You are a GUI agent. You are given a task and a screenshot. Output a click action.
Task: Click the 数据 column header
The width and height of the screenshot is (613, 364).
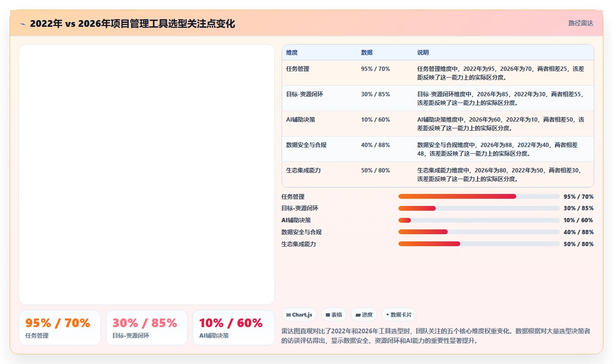coord(367,53)
